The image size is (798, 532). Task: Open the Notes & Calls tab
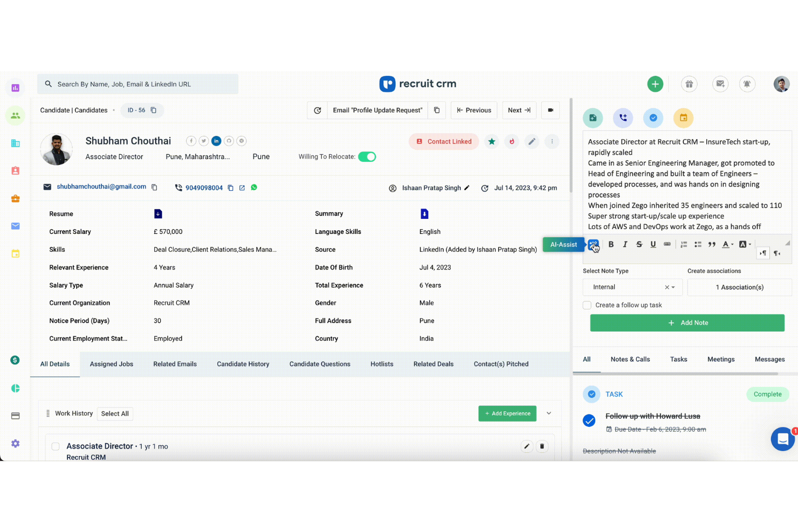coord(630,360)
